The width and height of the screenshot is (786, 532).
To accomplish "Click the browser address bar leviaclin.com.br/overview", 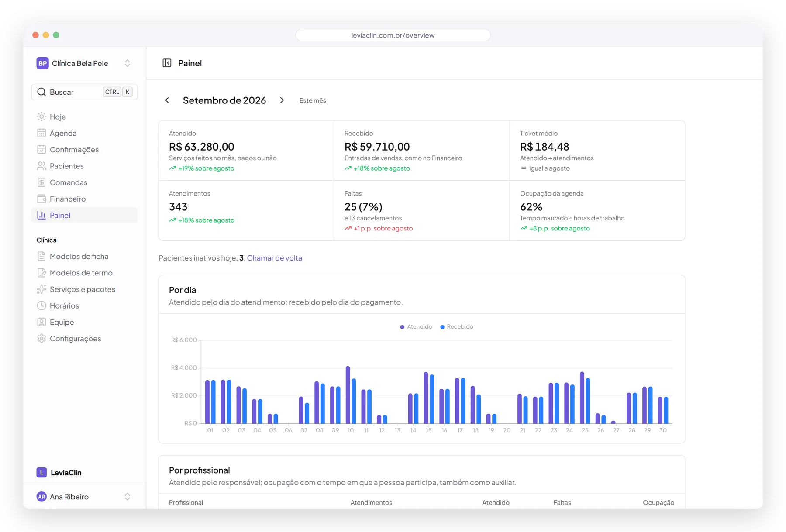I will pyautogui.click(x=393, y=35).
